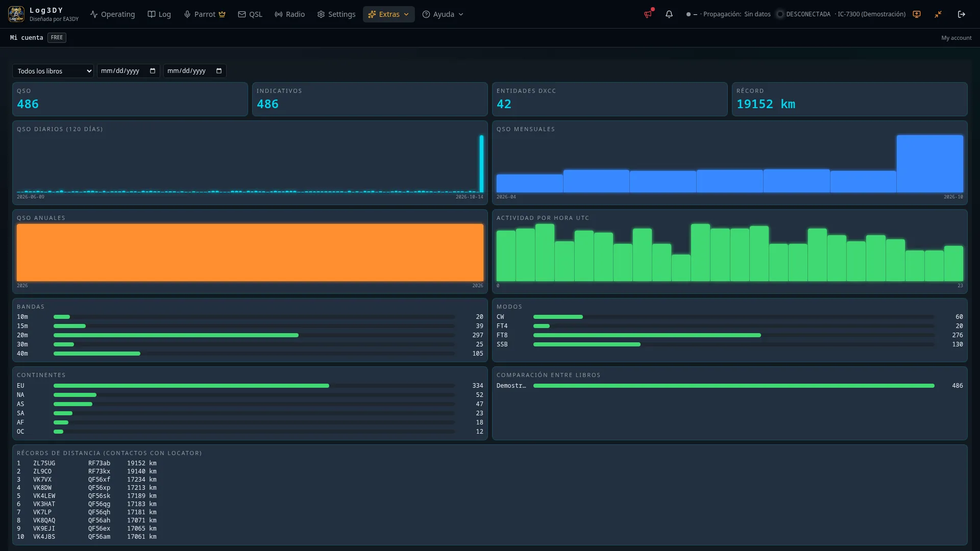The image size is (980, 551).
Task: Click the FT8 mode progress bar
Action: pos(734,335)
